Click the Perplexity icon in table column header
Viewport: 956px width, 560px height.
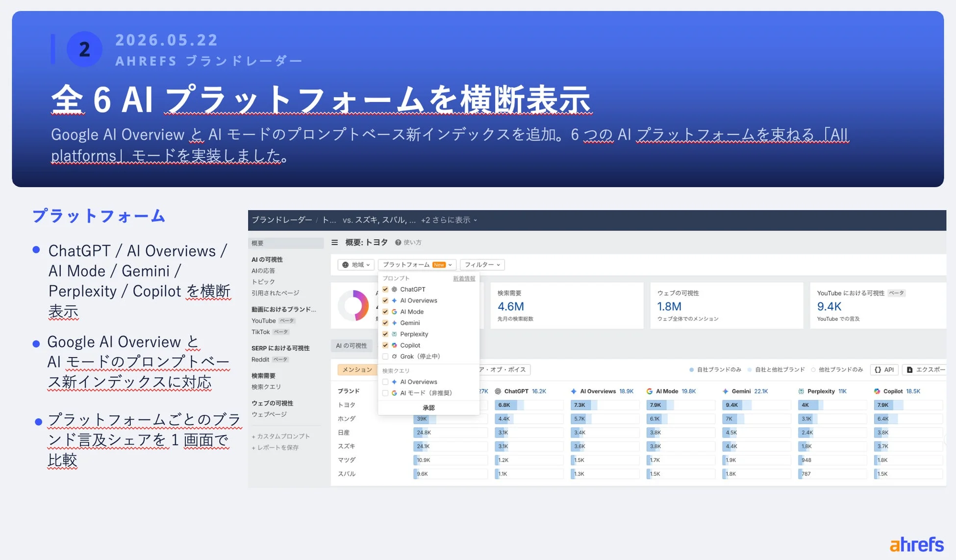(x=801, y=391)
